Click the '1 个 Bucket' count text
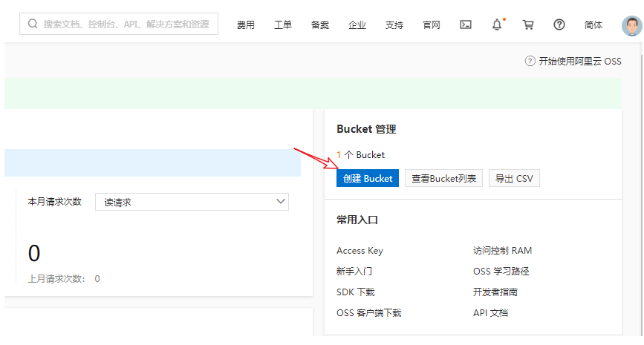Screen dimensions: 644x345 [x=360, y=154]
